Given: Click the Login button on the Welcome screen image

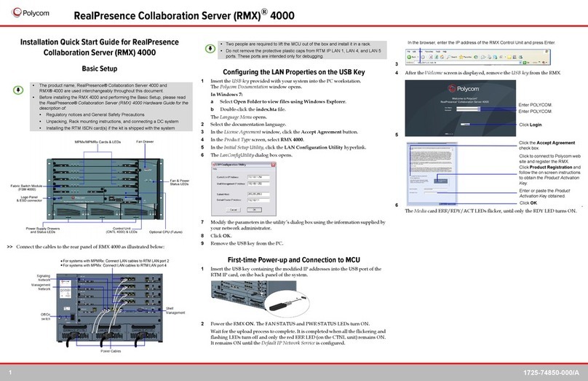Looking at the screenshot, I should (465, 125).
